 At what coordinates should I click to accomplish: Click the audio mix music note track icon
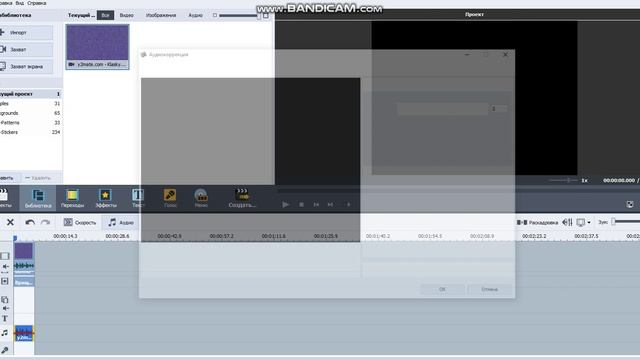coord(5,333)
